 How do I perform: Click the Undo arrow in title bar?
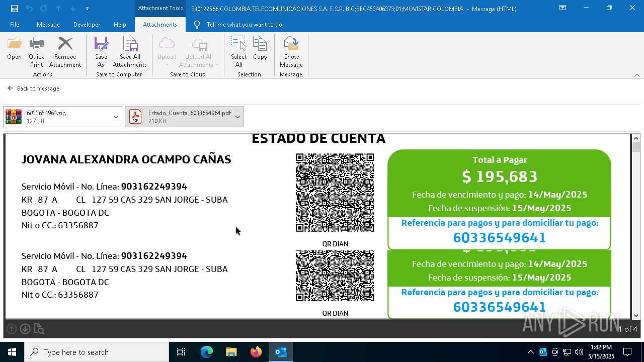click(x=29, y=8)
